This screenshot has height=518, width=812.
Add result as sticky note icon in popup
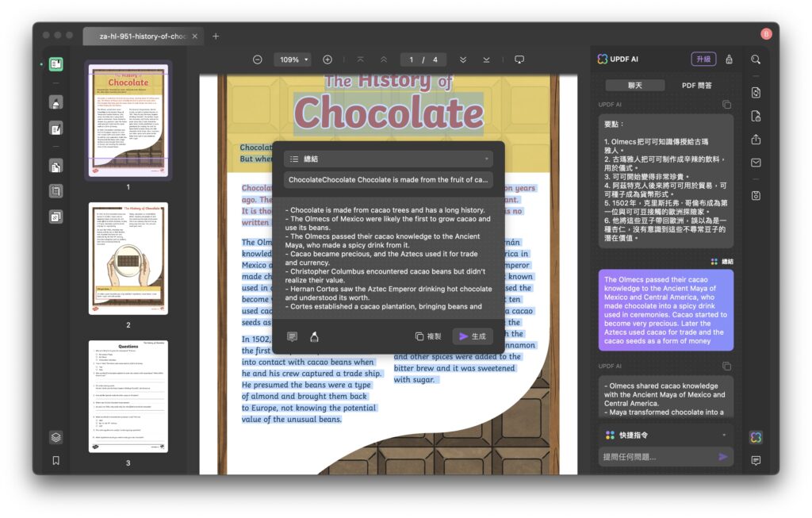point(292,336)
